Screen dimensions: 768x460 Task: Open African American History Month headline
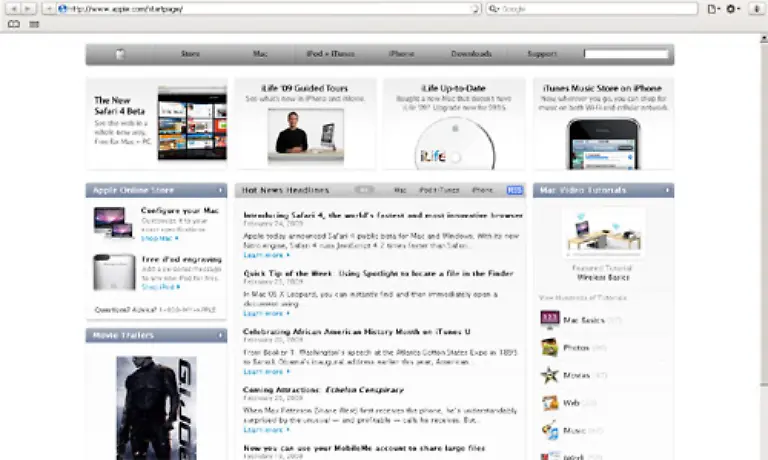357,332
